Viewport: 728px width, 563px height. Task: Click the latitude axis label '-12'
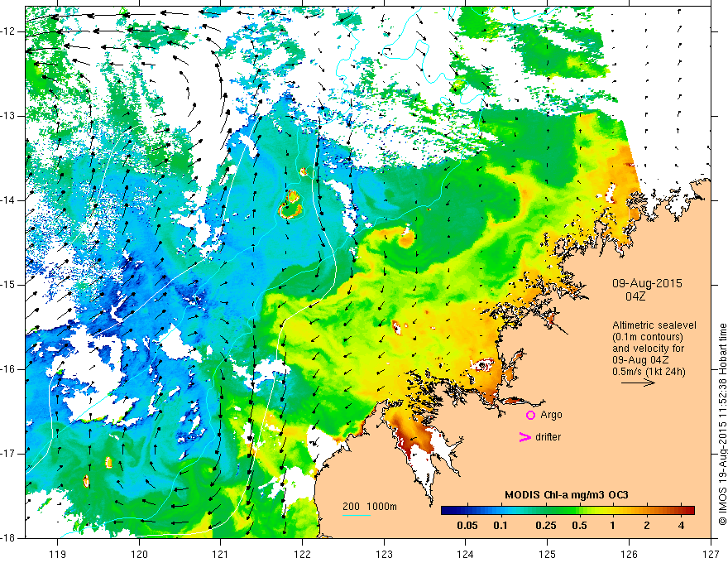click(x=8, y=31)
